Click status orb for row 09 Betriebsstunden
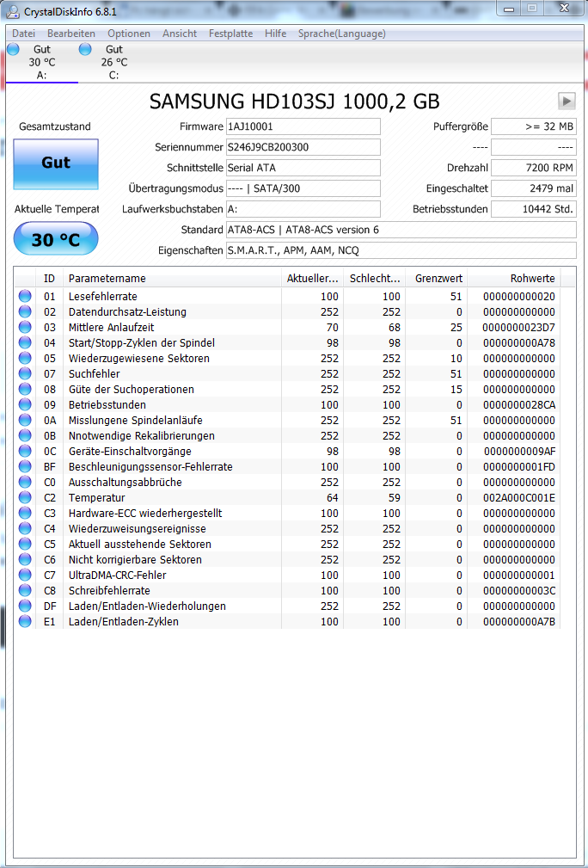This screenshot has height=868, width=588. (24, 404)
